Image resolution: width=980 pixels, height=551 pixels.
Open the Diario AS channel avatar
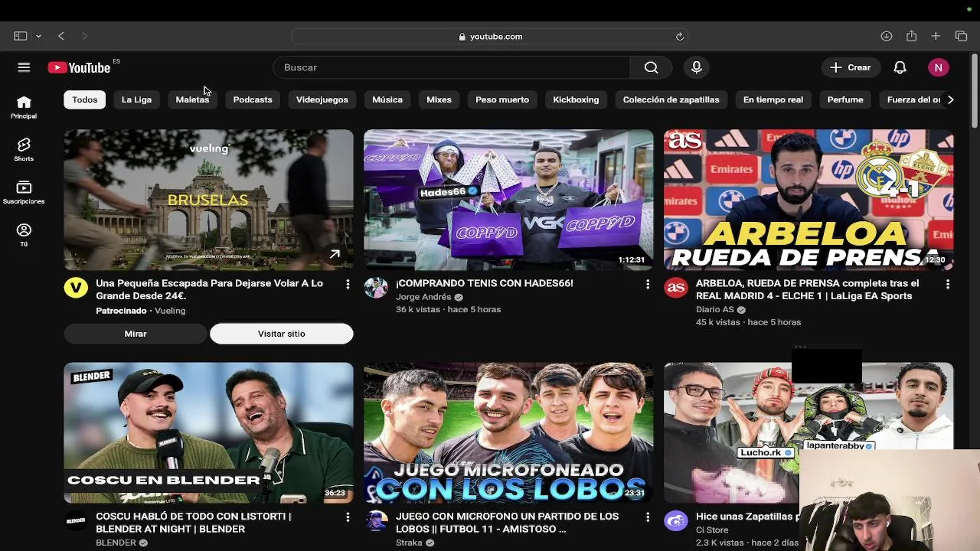(x=676, y=288)
